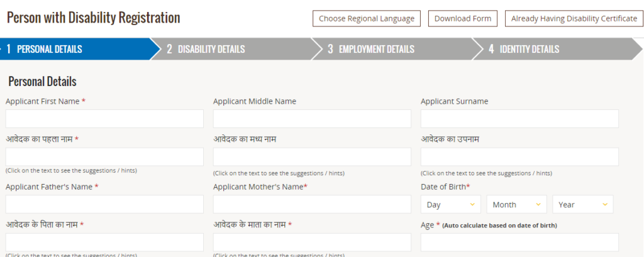This screenshot has height=257, width=644.
Task: Open the Identity Details step
Action: [554, 49]
